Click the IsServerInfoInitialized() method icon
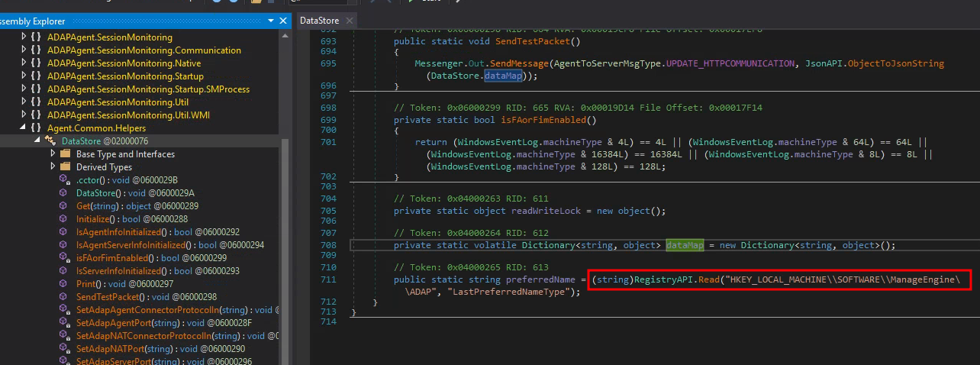This screenshot has height=365, width=980. tap(64, 270)
